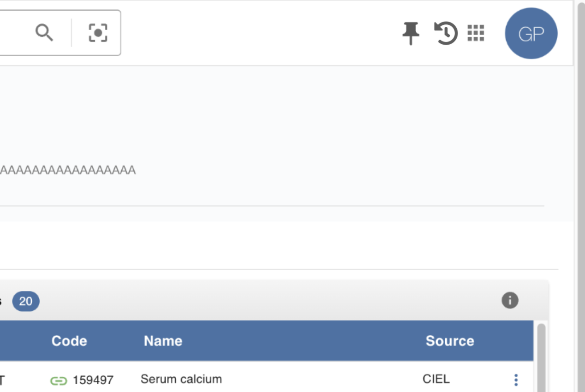This screenshot has height=392, width=585.
Task: Expand the Source column sorting options
Action: (x=450, y=341)
